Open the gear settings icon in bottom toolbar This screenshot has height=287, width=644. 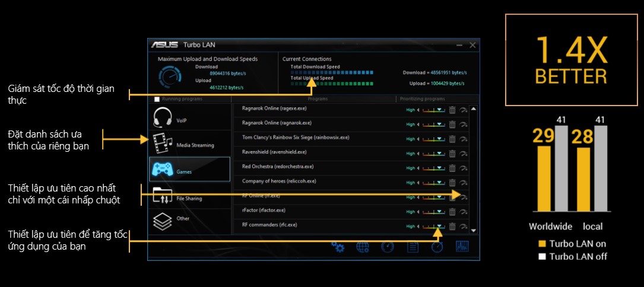coord(338,247)
